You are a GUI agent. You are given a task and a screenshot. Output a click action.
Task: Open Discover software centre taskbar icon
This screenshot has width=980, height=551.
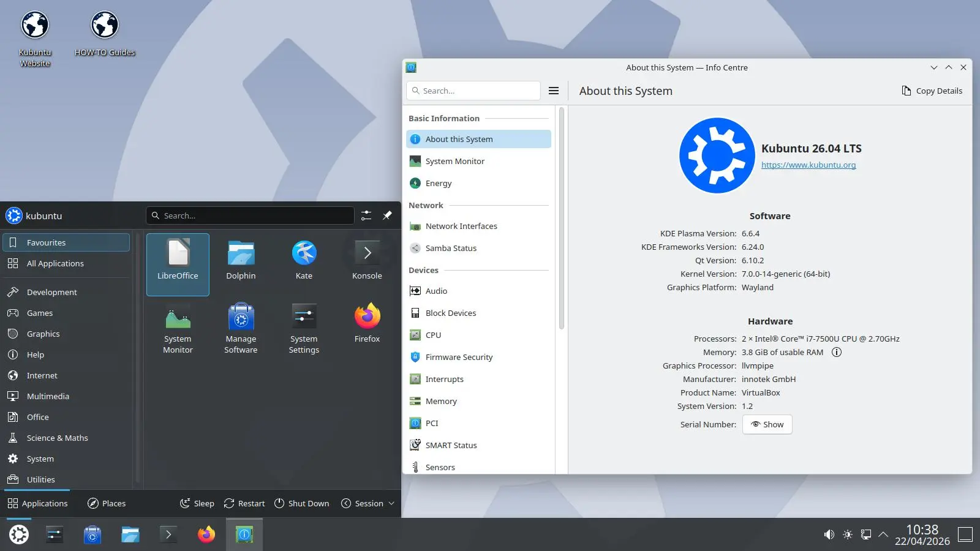click(92, 534)
